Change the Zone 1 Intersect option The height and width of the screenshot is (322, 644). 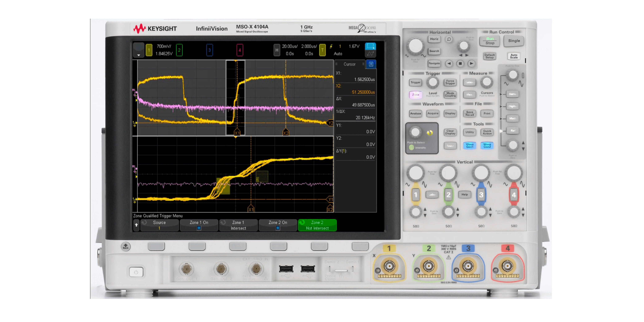pos(238,225)
